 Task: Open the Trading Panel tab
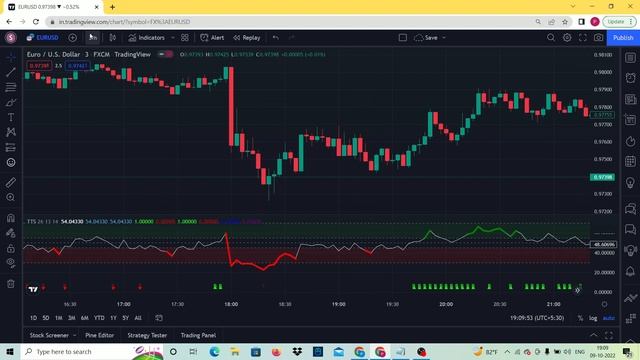(x=198, y=335)
